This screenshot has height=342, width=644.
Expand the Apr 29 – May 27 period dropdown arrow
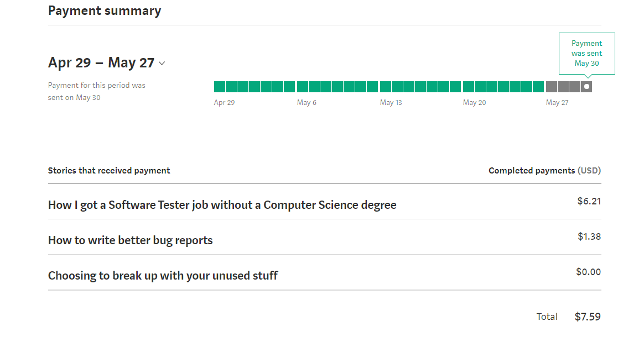coord(162,64)
